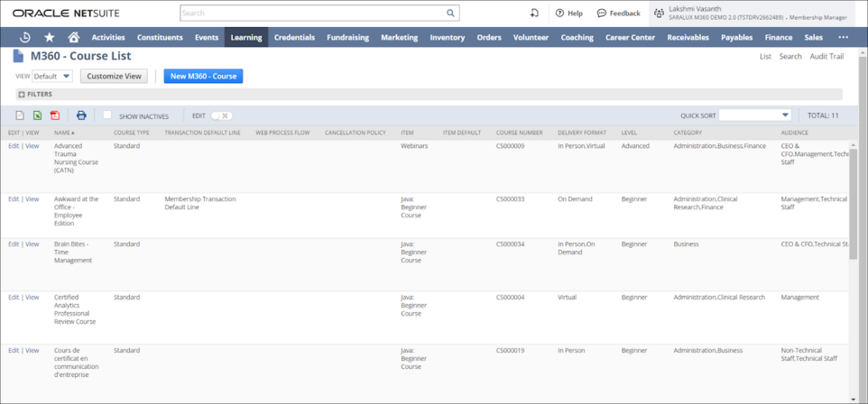The height and width of the screenshot is (404, 868).
Task: Export the list to CSV icon
Action: point(20,115)
